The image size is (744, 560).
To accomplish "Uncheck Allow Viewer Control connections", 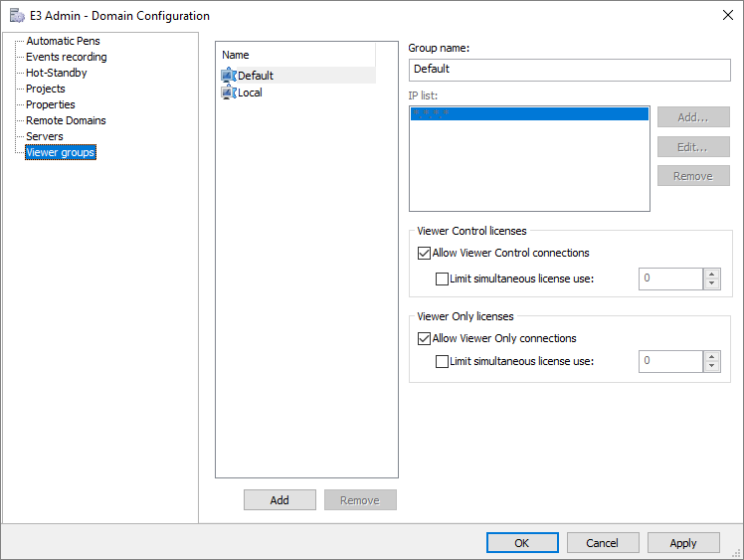I will pos(425,253).
